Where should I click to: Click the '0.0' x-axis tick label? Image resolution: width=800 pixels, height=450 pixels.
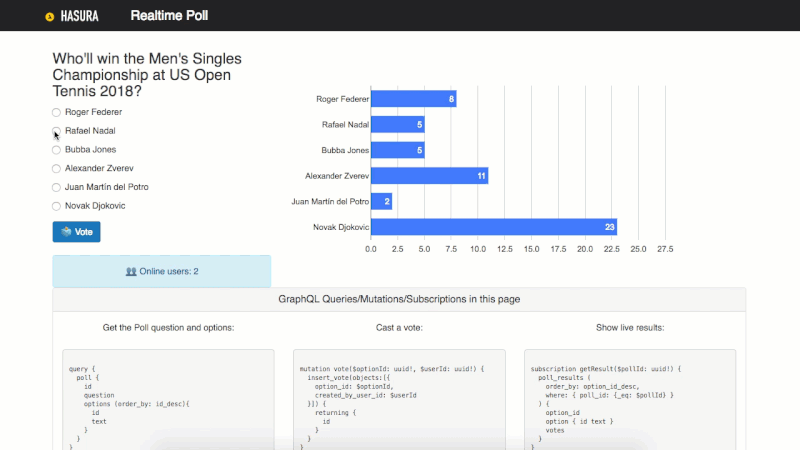(x=371, y=249)
